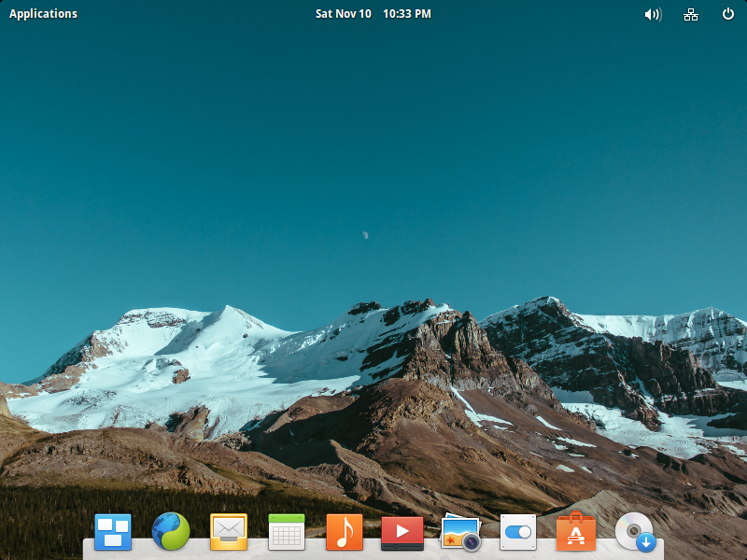Open the Videos player icon
747x560 pixels.
[x=402, y=532]
